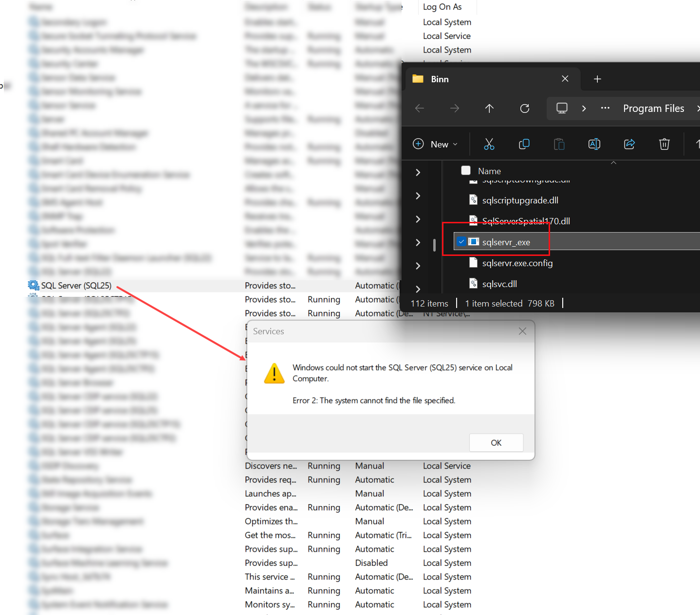Click the 112 items status bar text
The image size is (700, 615).
[429, 304]
